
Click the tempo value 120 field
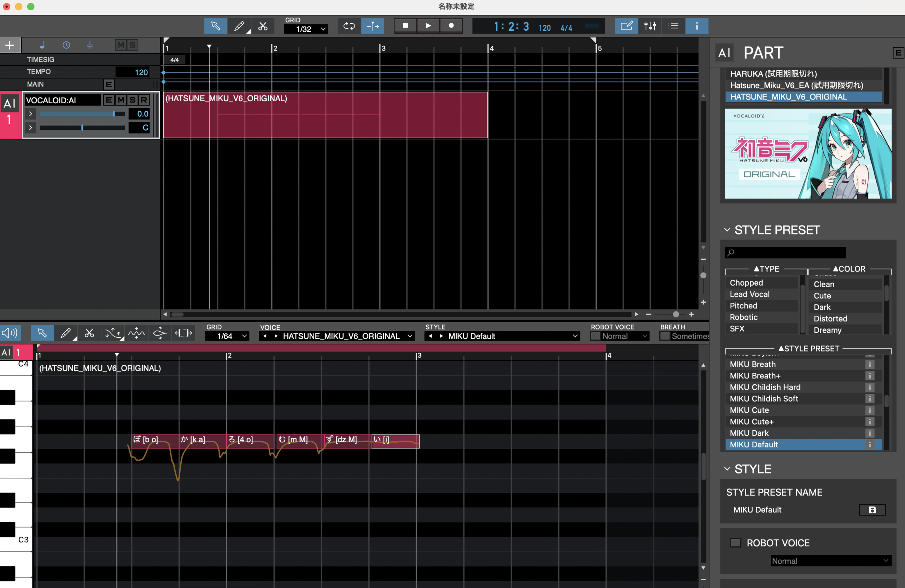pos(133,72)
